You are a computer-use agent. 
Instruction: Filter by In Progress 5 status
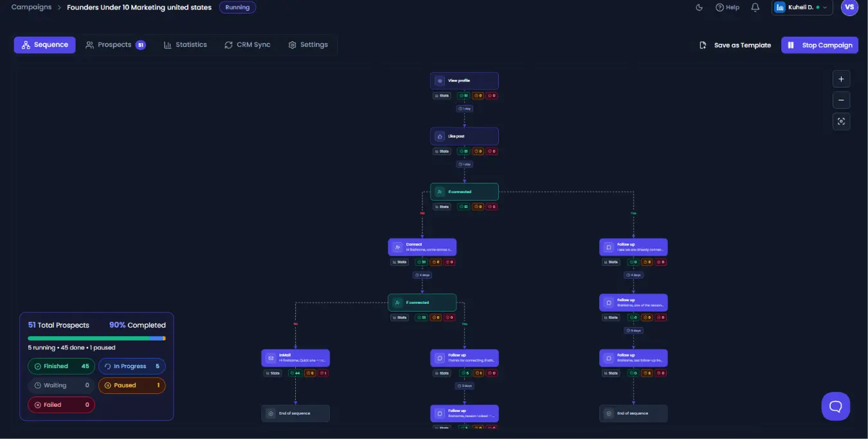point(132,366)
